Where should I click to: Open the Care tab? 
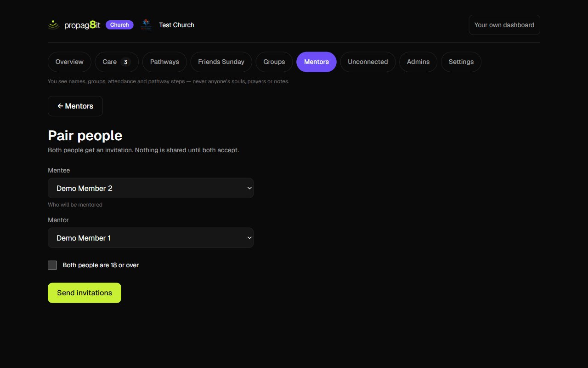[x=117, y=62]
